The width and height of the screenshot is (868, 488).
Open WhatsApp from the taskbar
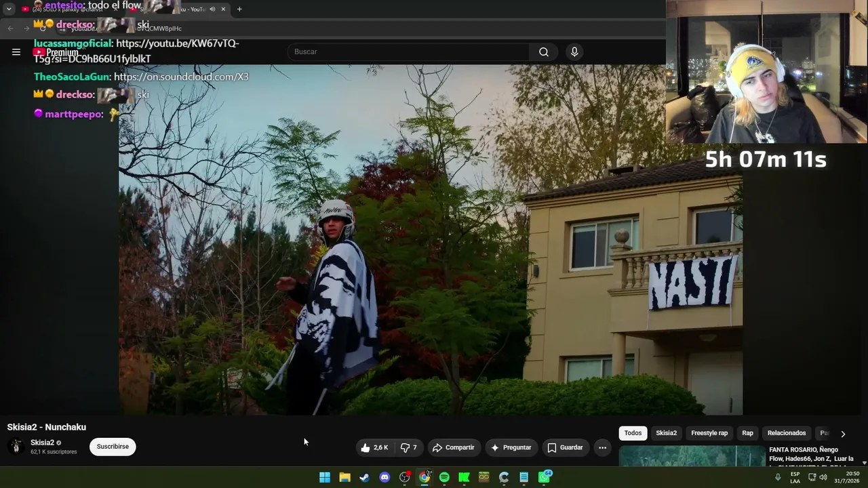[544, 477]
